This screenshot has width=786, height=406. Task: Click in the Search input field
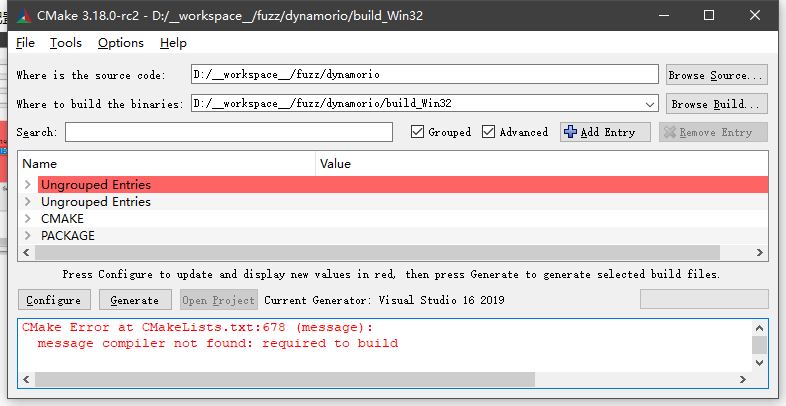229,132
